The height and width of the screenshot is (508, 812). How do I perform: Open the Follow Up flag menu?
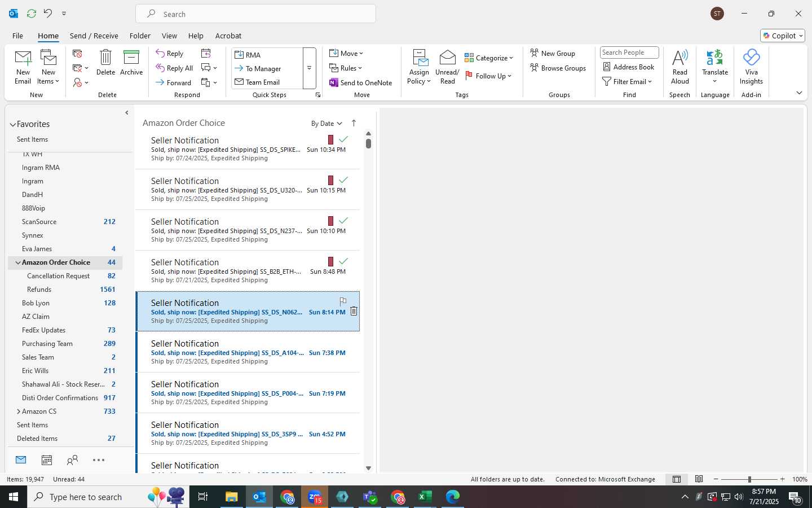coord(488,76)
